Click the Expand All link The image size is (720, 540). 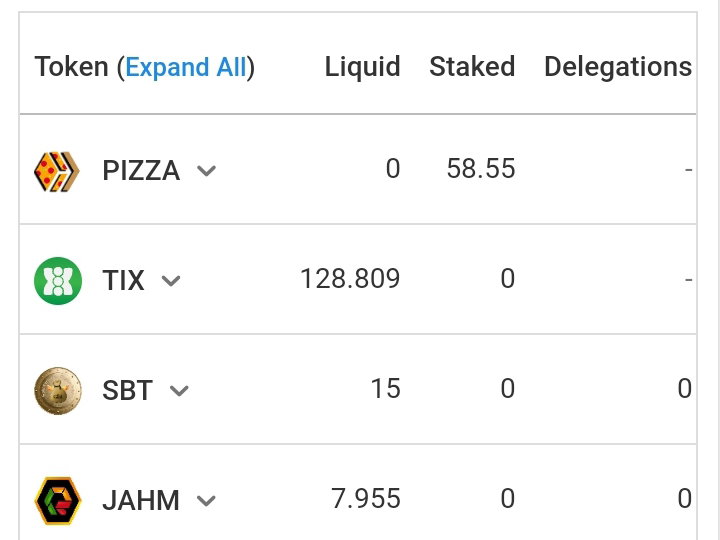(186, 67)
